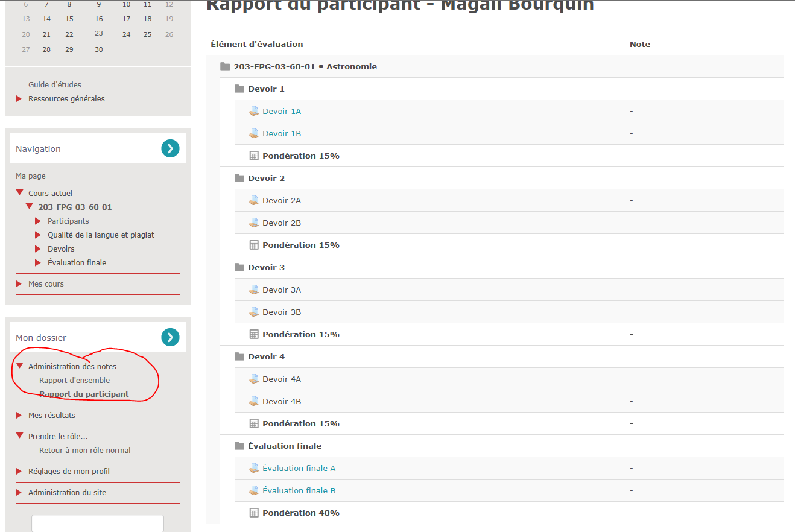This screenshot has width=795, height=532.
Task: Click the assignment icon beside Devoir 1A
Action: (x=254, y=112)
